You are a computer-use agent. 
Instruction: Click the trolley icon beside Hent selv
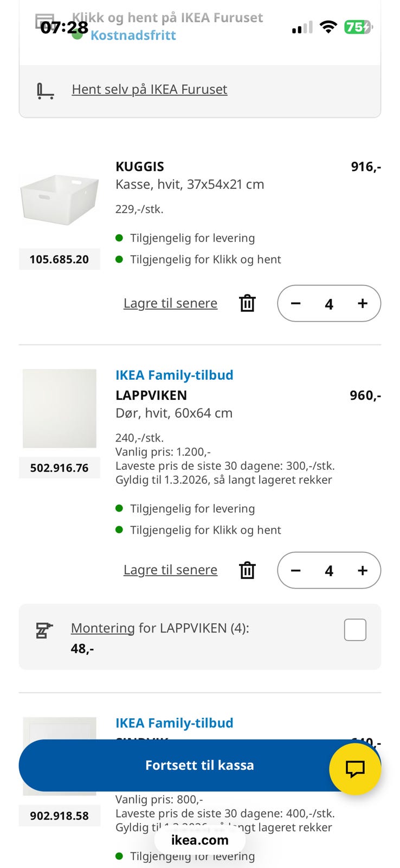click(x=45, y=90)
